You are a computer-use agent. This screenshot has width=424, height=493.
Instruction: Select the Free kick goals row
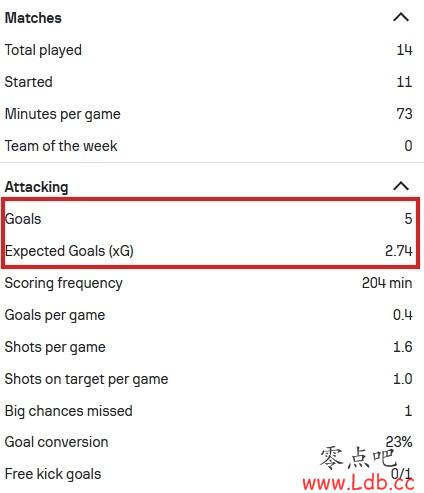point(209,474)
